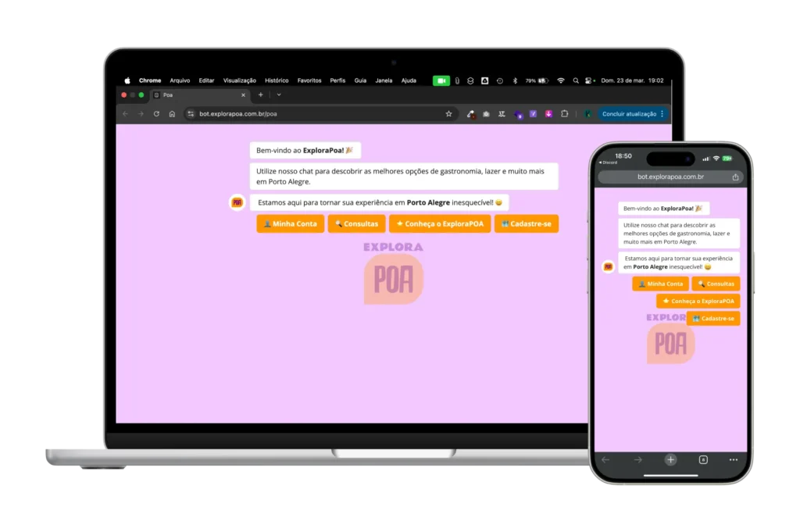This screenshot has width=800, height=532.
Task: Open Spotlight search in the menu bar
Action: pos(576,80)
